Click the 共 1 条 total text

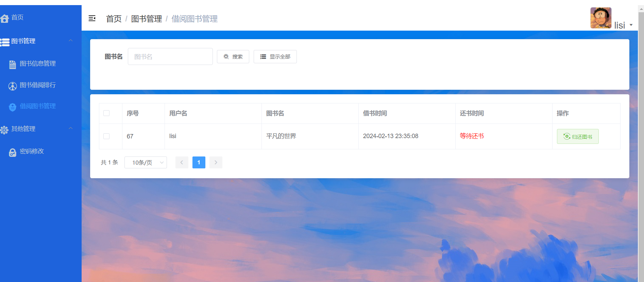click(x=109, y=163)
